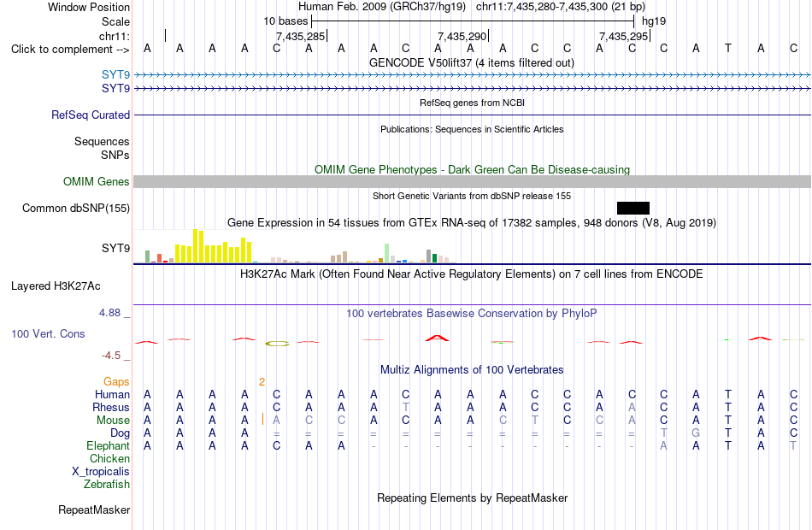
Task: Click the large red A in the PhyloP logo
Action: tap(438, 339)
